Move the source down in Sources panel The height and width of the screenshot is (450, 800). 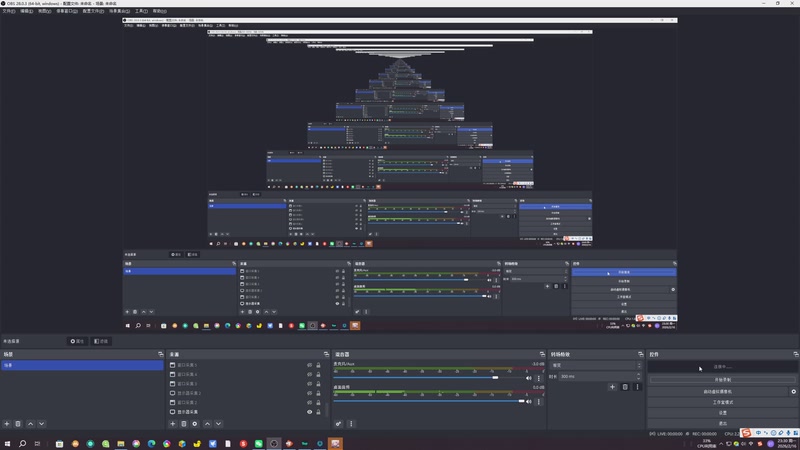pyautogui.click(x=218, y=423)
